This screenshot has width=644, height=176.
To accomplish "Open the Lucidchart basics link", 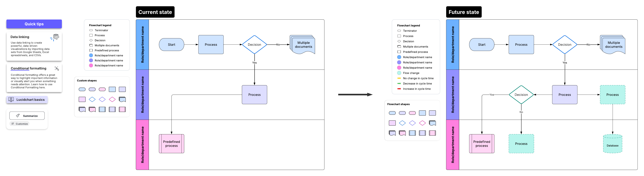I will pyautogui.click(x=30, y=100).
